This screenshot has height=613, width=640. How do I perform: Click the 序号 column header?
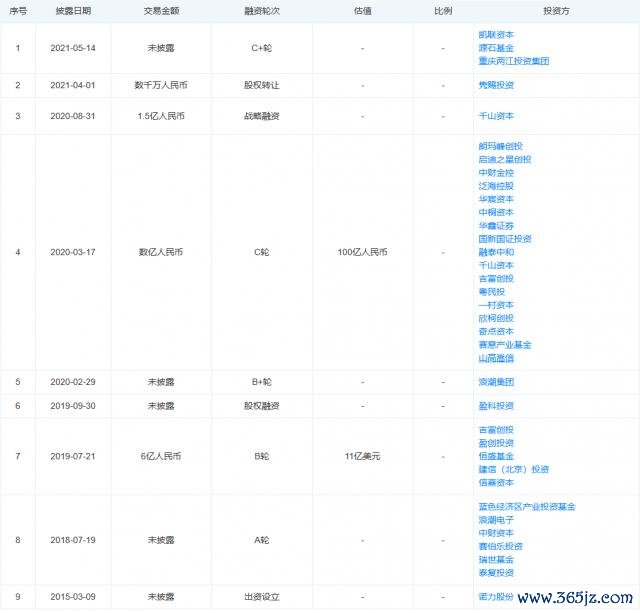[x=18, y=11]
